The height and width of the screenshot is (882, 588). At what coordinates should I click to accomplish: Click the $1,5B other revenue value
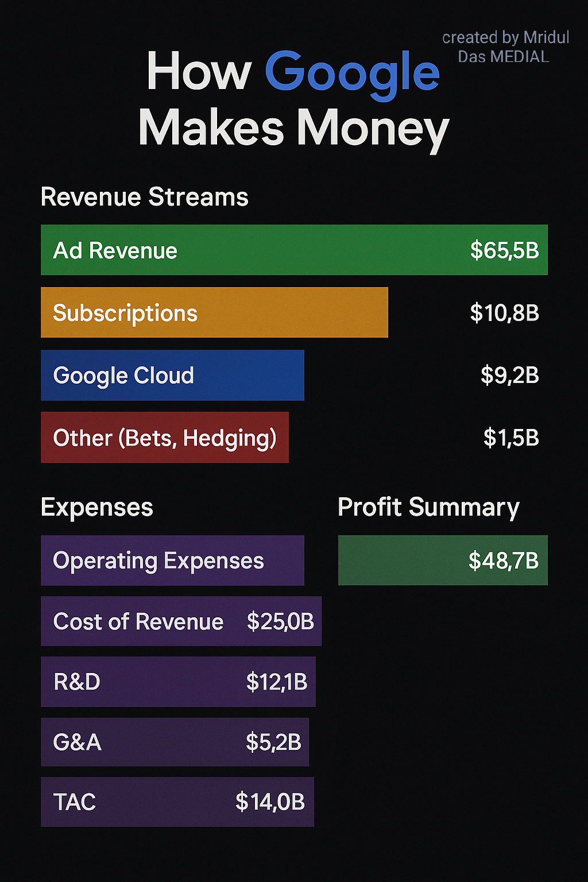tap(511, 438)
